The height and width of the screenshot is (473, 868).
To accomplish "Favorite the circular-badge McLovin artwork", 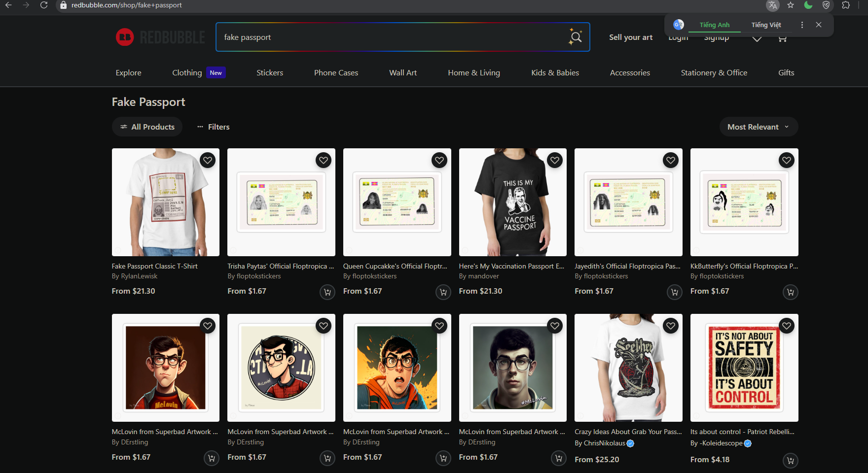I will (x=324, y=326).
